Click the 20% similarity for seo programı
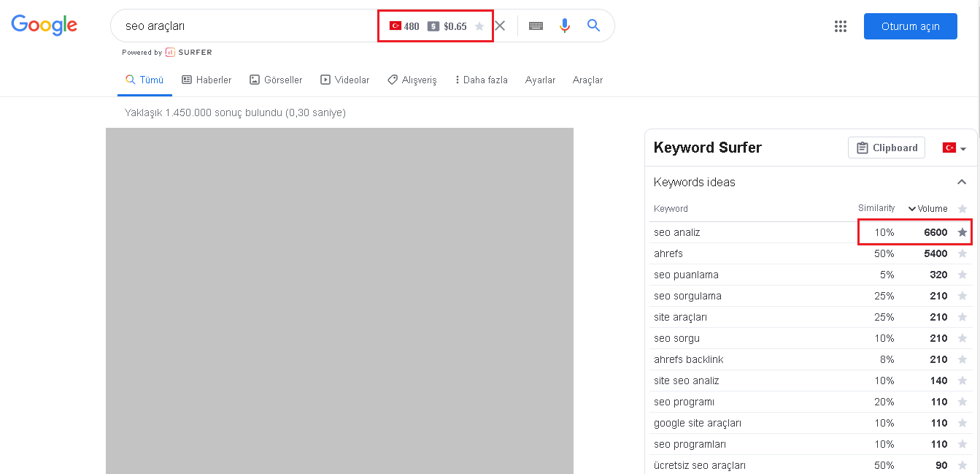The image size is (980, 474). point(884,402)
